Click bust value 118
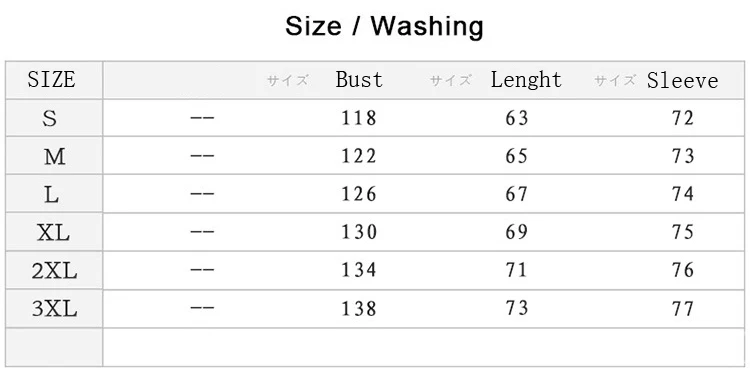 359,118
